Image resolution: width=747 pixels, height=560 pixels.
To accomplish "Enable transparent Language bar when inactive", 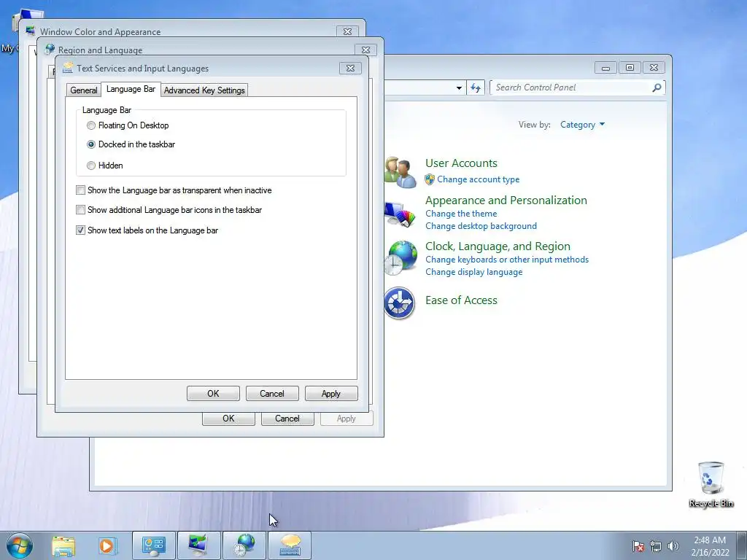I will coord(80,190).
